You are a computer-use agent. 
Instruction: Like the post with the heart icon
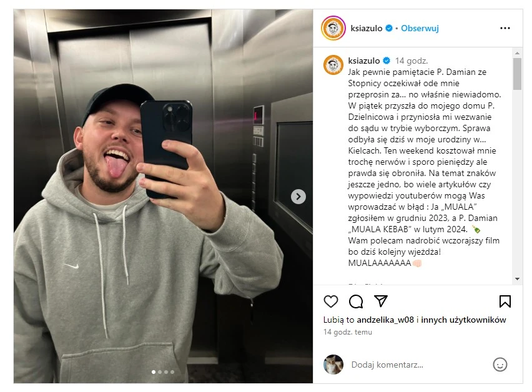[x=331, y=301]
